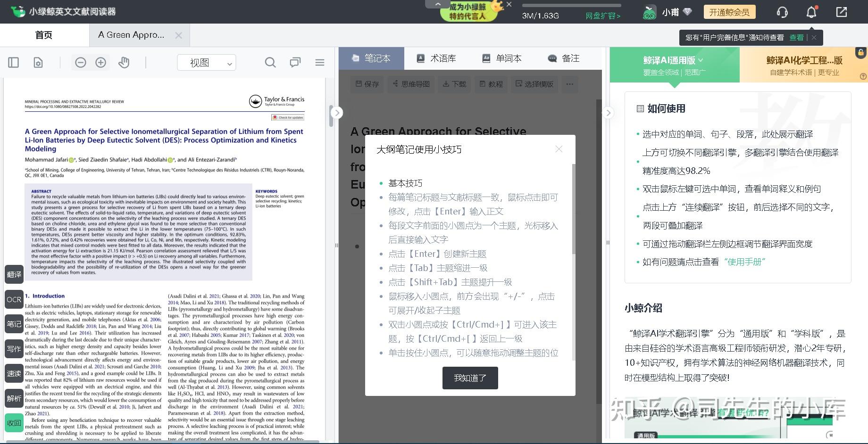Viewport: 868px width, 444px height.
Task: Click the diamond membership icon
Action: [x=687, y=12]
